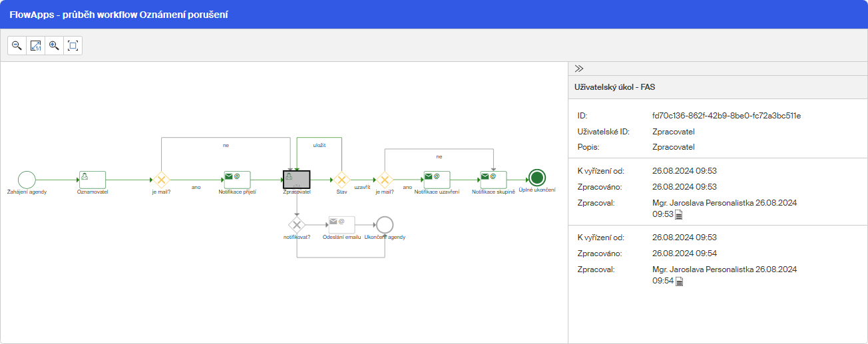Select the Notifikace přijetí mail task

[237, 180]
